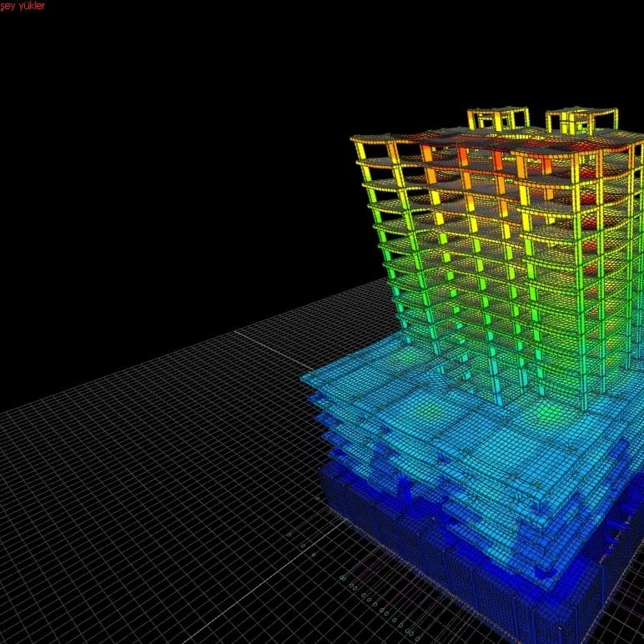The image size is (644, 644).
Task: Click the intersection of the white grid axis lines
Action: [236, 333]
